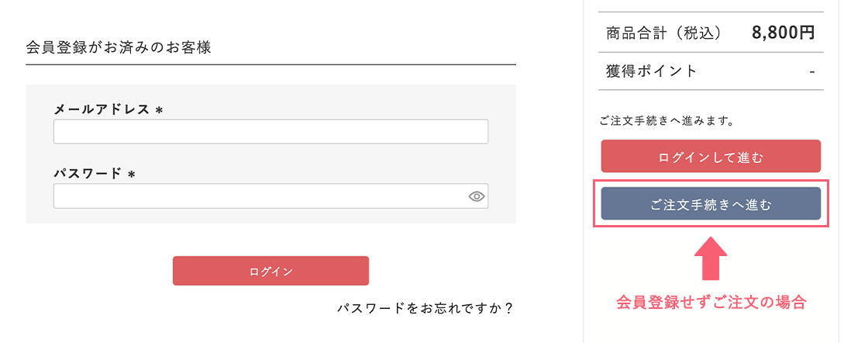868x343 pixels.
Task: Focus the メールアドレス input field
Action: 270,132
